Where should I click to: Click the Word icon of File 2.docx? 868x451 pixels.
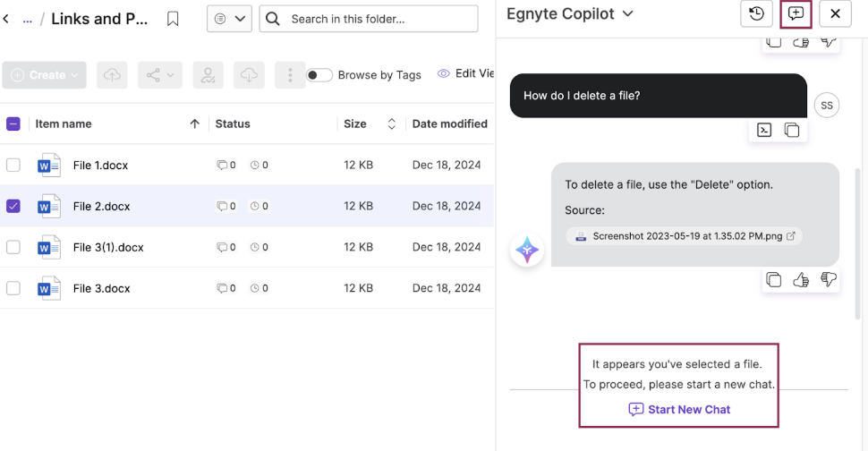48,206
